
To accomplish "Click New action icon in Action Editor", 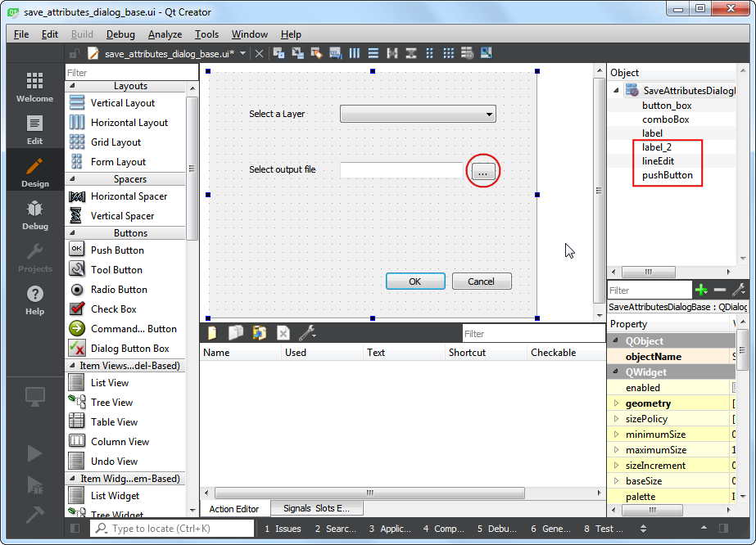I will click(x=212, y=333).
